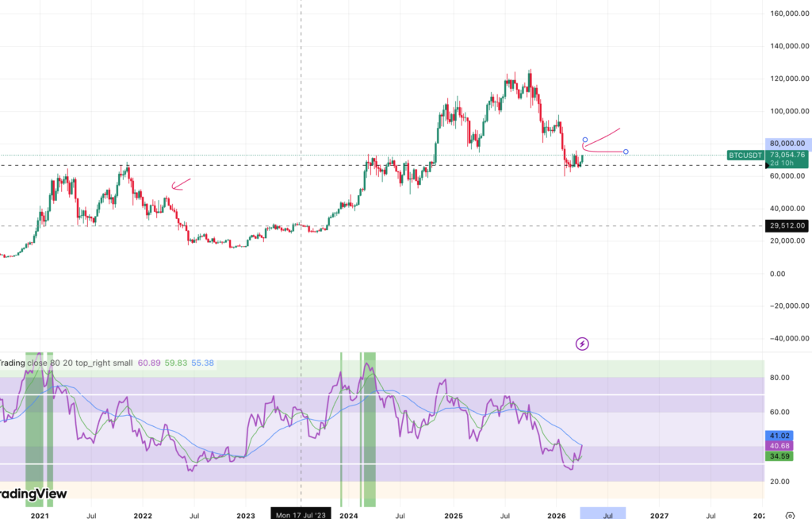Click the BTCUSDT symbol price label
Screen dimensions: 812x519
[x=745, y=156]
